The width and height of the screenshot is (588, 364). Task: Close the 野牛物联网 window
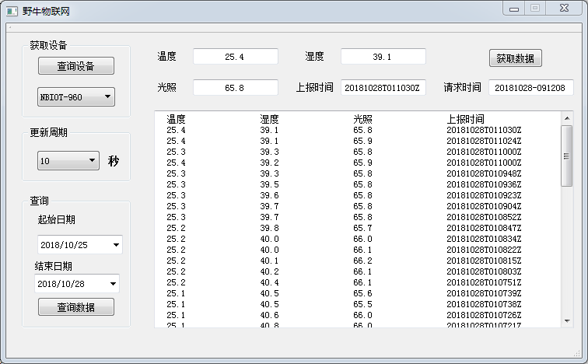[x=565, y=9]
